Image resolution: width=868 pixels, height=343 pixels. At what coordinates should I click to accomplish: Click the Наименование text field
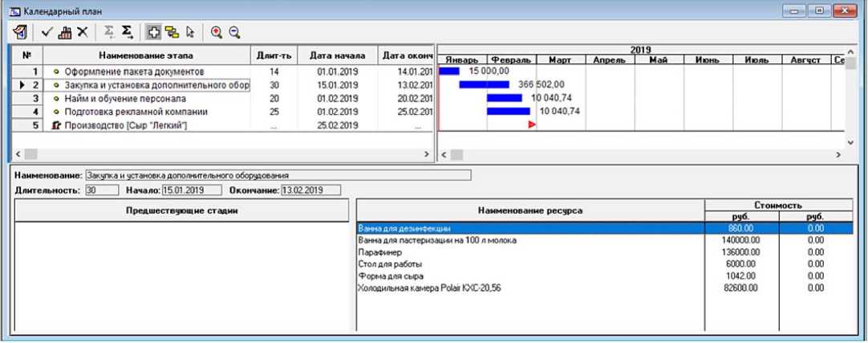(278, 175)
